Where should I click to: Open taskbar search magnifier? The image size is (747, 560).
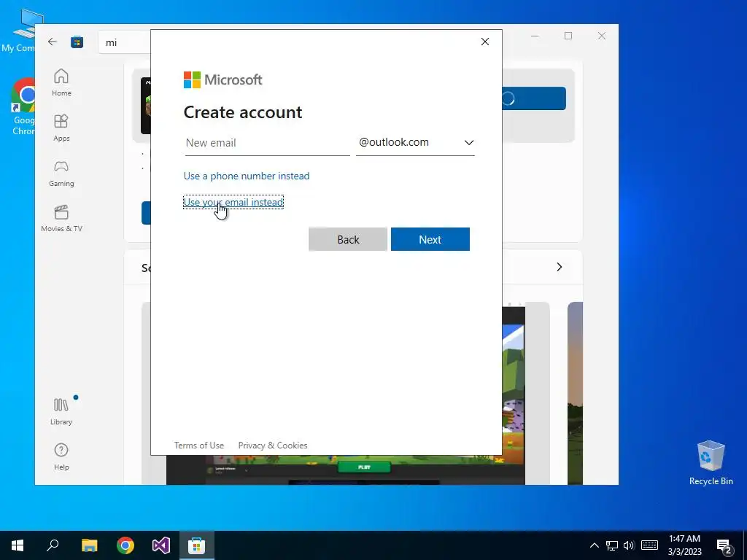[53, 545]
